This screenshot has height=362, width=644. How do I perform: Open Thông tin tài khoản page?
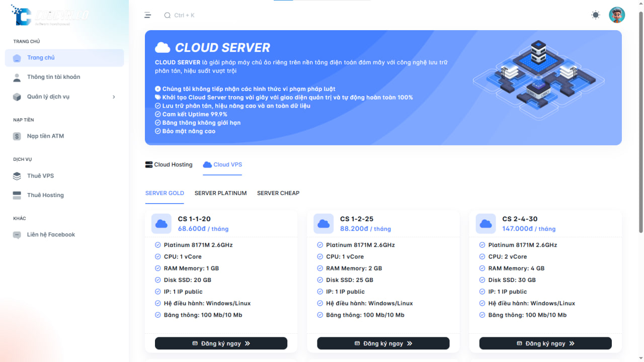click(x=53, y=77)
